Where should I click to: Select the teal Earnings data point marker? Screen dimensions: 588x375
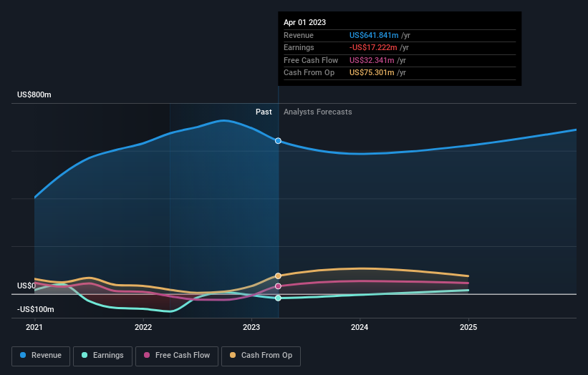[x=278, y=298]
